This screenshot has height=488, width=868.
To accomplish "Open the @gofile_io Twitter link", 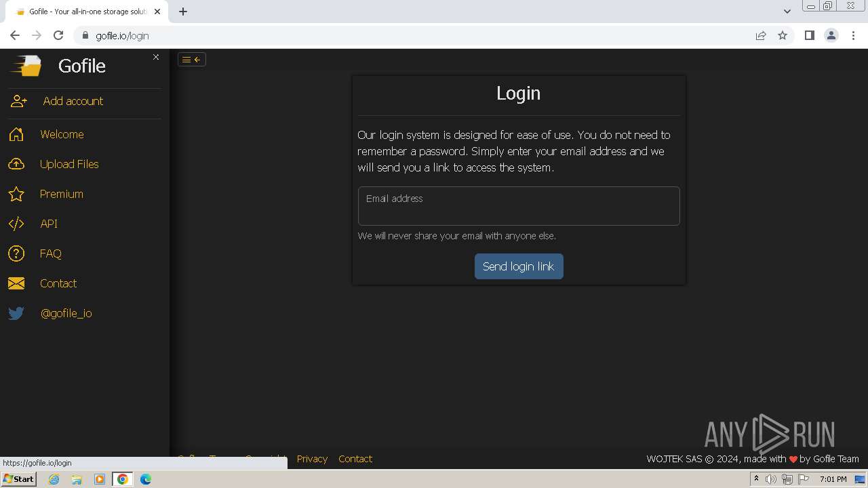I will pos(66,313).
